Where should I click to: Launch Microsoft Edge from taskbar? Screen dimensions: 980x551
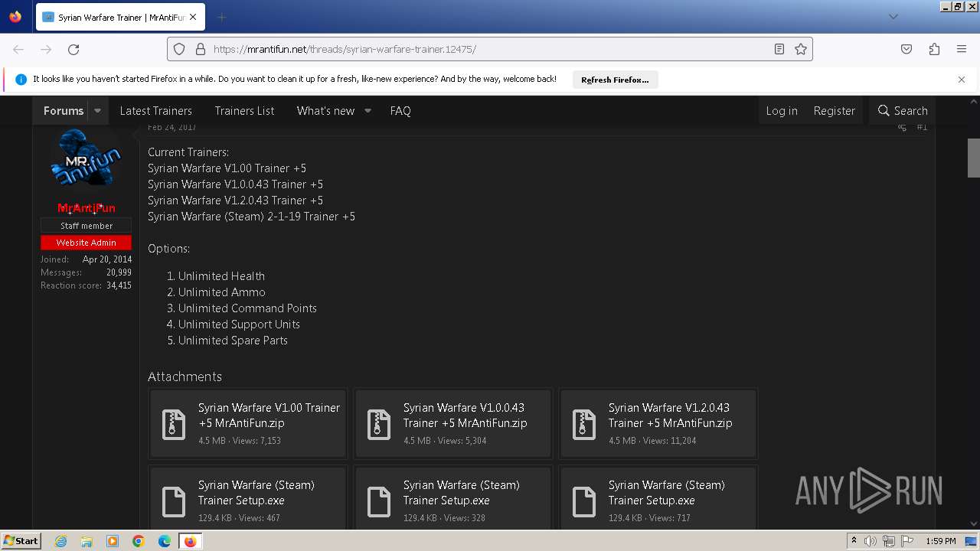click(165, 541)
